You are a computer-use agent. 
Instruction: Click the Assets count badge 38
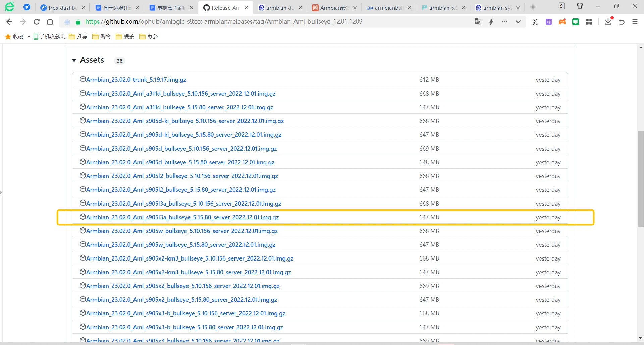tap(120, 61)
